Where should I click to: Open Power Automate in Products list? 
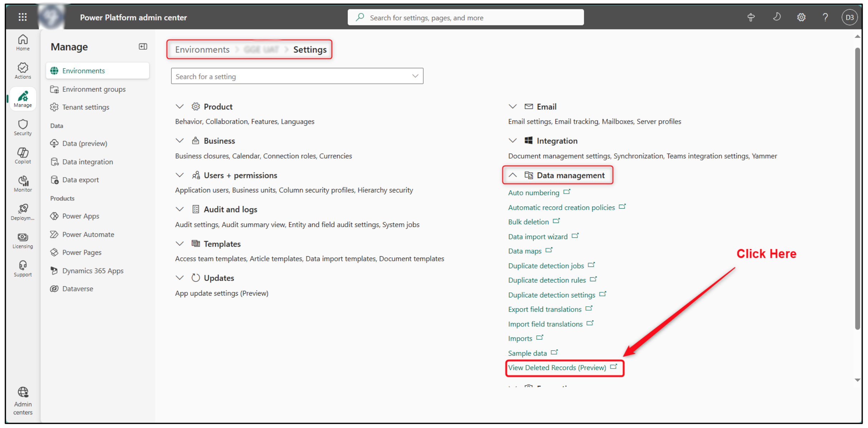88,234
